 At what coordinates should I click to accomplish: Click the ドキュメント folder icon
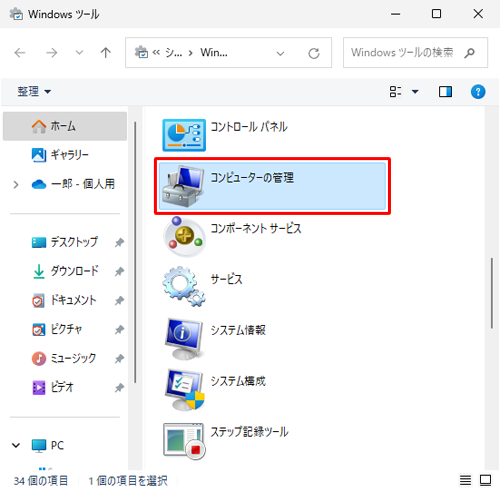point(38,301)
